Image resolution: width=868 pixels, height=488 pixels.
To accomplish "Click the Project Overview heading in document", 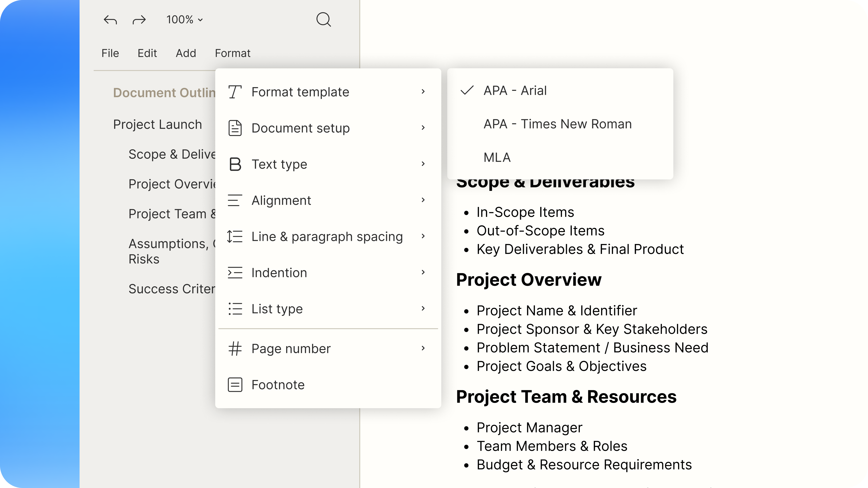I will [528, 279].
